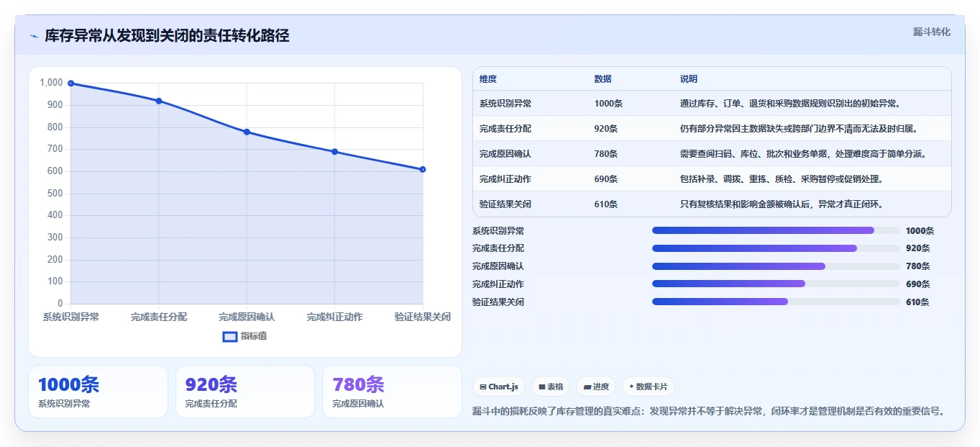Click description starting 仍有部分异常因主数据缺失
The image size is (980, 447).
pyautogui.click(x=801, y=129)
